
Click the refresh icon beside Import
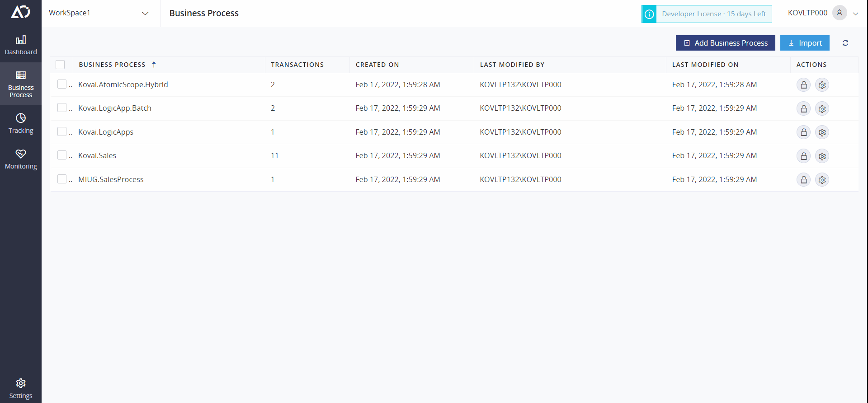(845, 43)
